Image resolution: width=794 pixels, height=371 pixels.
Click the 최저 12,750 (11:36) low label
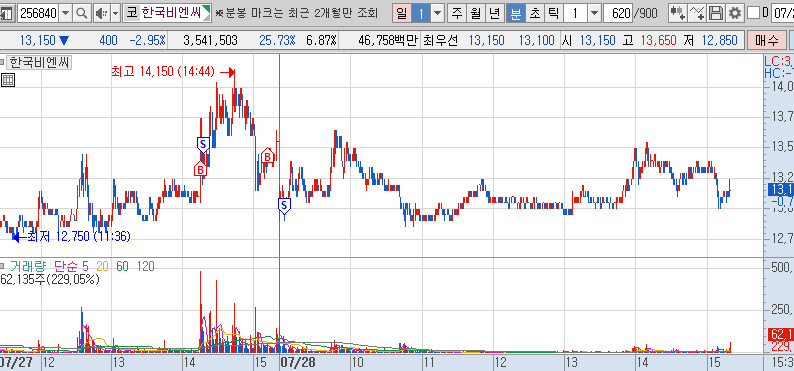[x=78, y=236]
